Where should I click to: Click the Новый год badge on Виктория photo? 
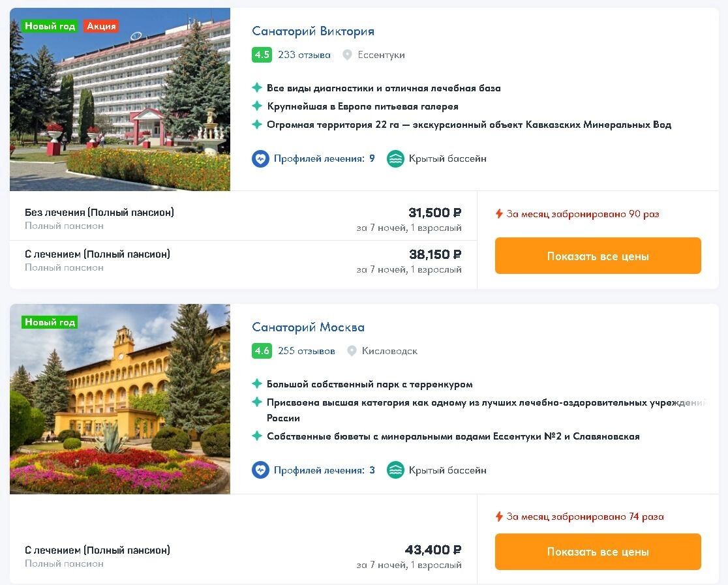click(50, 26)
